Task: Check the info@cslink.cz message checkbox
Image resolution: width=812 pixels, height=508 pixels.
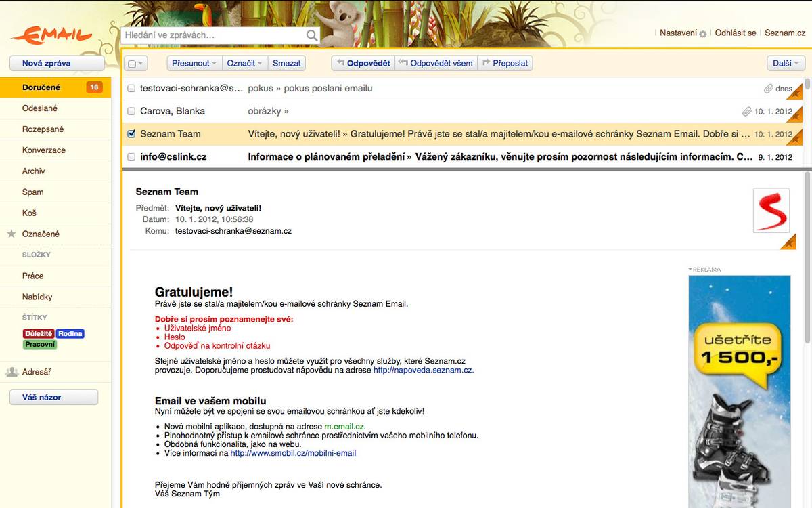Action: [131, 157]
